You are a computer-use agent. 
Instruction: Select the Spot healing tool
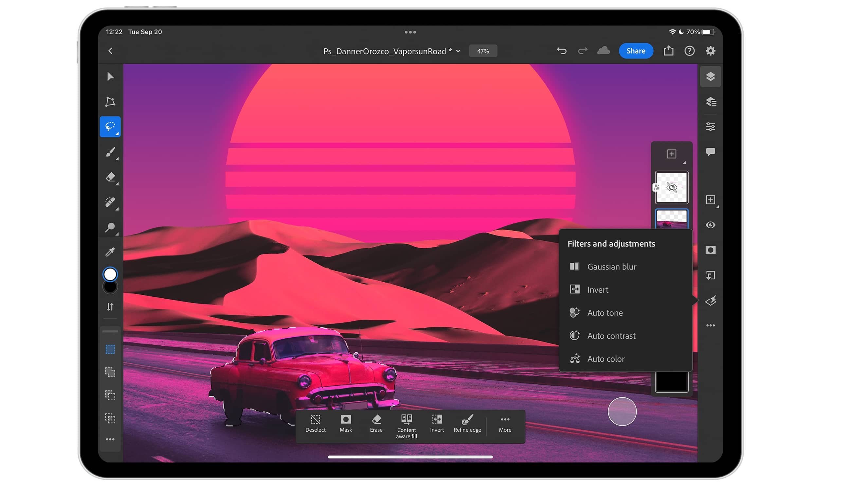pyautogui.click(x=110, y=202)
